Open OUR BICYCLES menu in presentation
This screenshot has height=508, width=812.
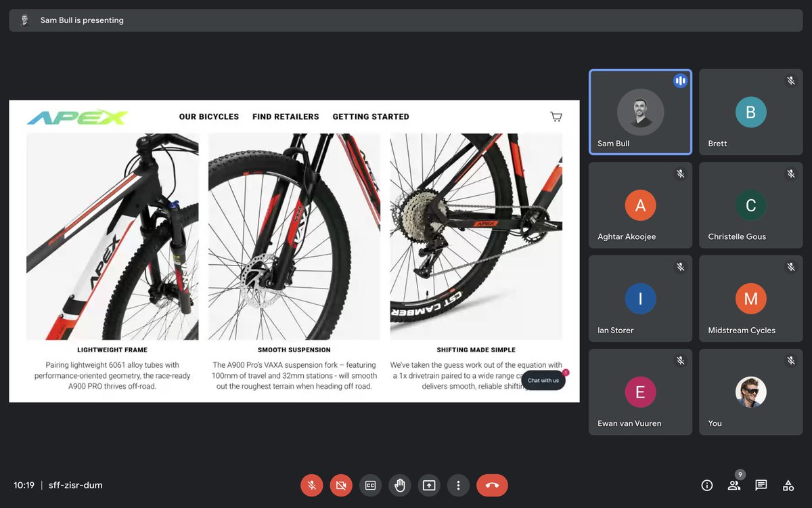pos(209,117)
